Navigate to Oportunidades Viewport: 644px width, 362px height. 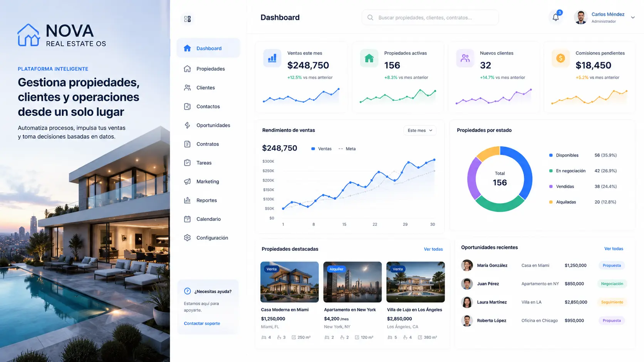(208, 125)
